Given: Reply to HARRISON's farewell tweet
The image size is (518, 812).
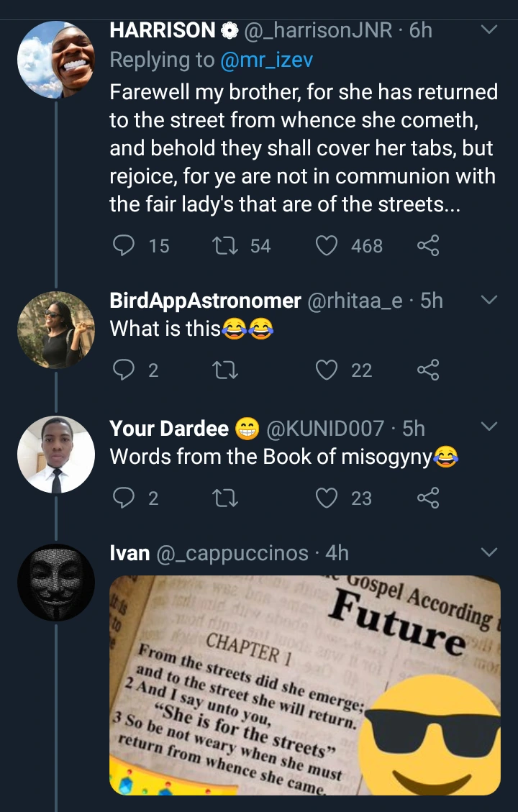Looking at the screenshot, I should coord(124,246).
